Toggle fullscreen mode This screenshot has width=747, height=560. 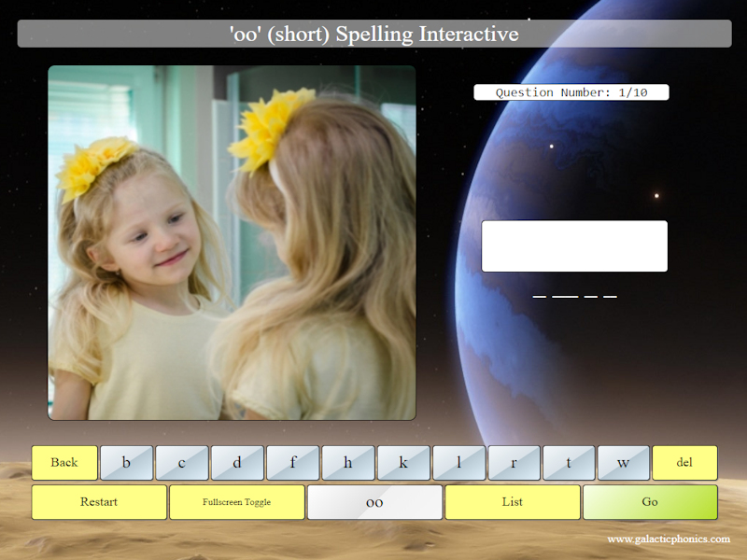tap(236, 502)
